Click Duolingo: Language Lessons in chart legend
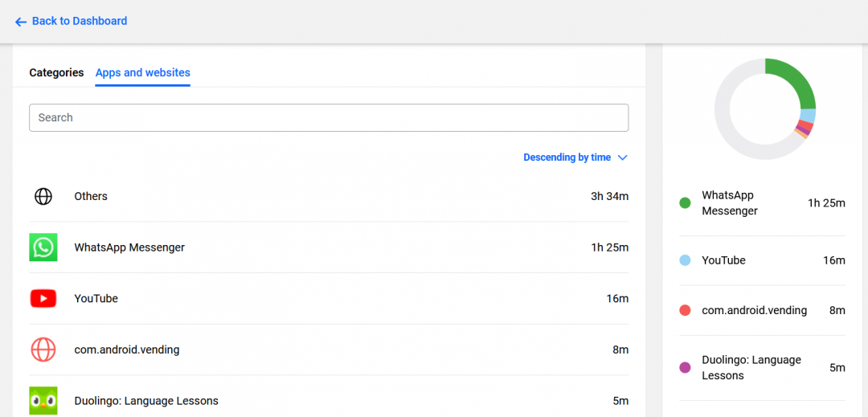Screen dimensions: 868x417 [751, 368]
